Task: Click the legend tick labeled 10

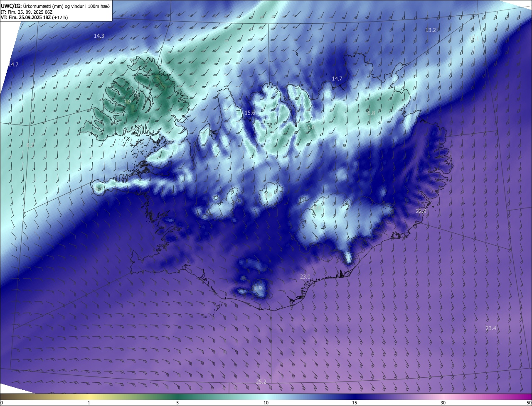Action: tap(266, 403)
